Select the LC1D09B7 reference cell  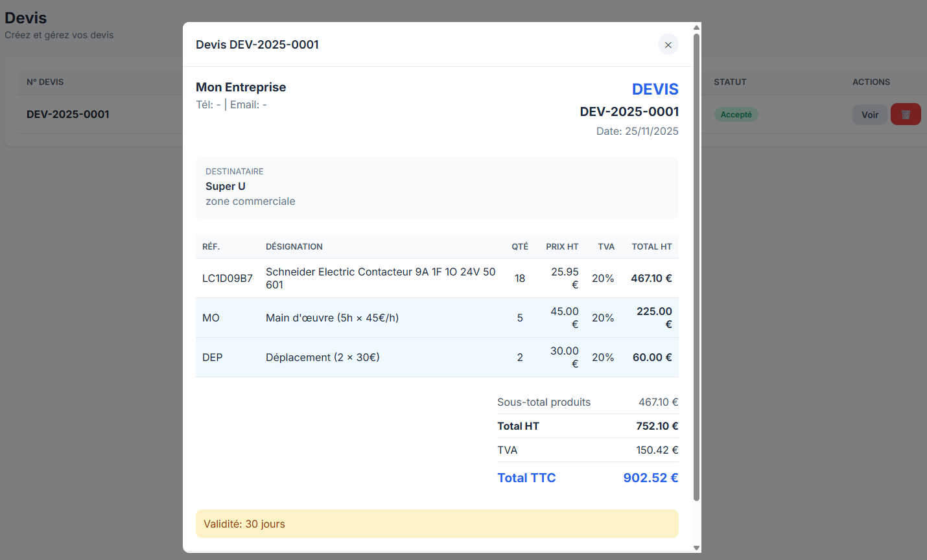point(227,279)
